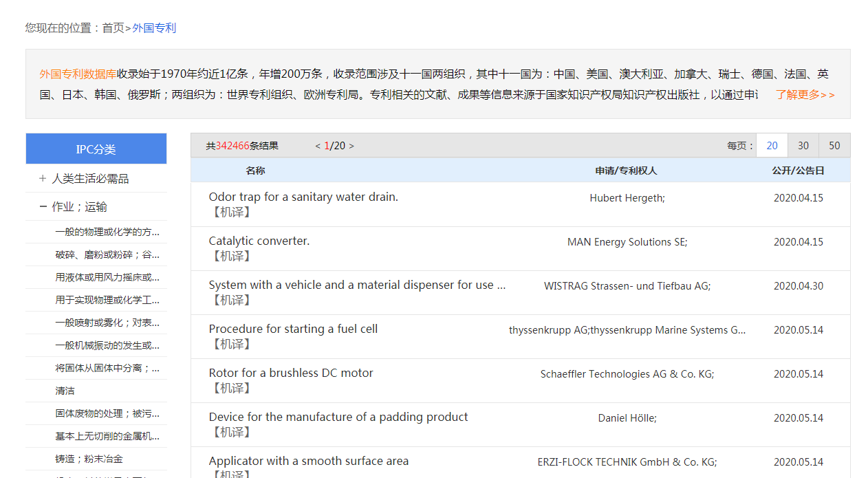The width and height of the screenshot is (868, 478).
Task: Show 20 results per page
Action: pos(772,146)
